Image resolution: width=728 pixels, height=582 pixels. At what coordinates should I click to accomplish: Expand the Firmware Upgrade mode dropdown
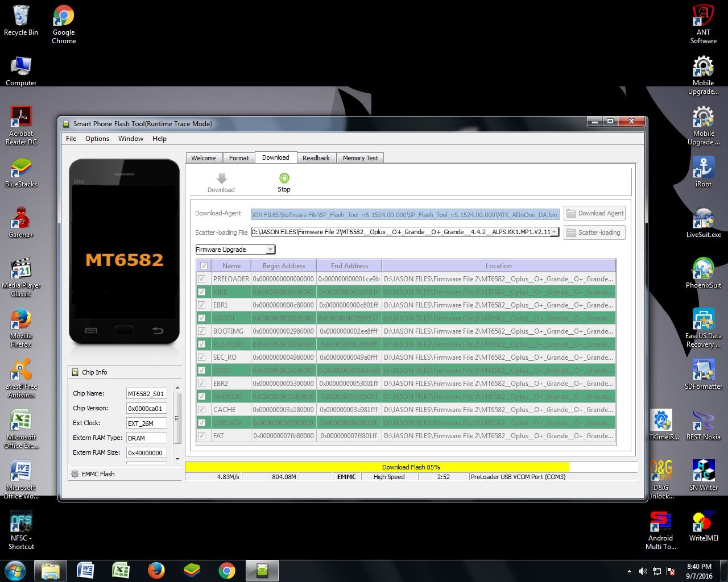pyautogui.click(x=270, y=250)
